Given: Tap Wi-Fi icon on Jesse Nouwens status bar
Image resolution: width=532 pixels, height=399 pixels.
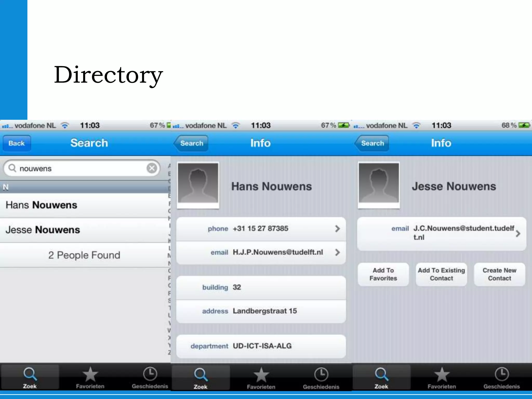Looking at the screenshot, I should pyautogui.click(x=416, y=126).
